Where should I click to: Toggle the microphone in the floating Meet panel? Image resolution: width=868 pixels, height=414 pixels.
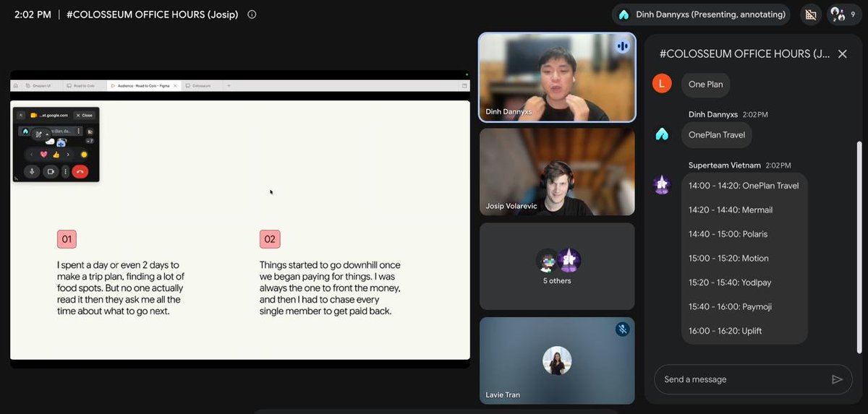point(32,171)
